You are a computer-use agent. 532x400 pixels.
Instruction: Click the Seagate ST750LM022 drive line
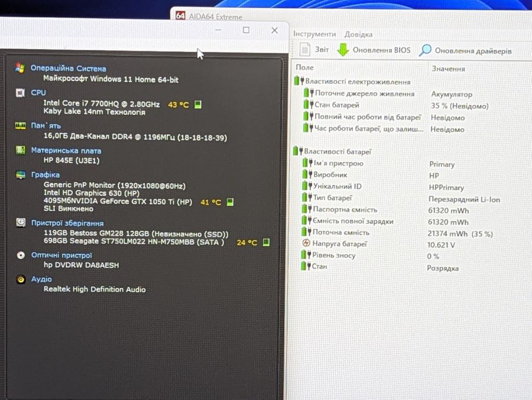[134, 242]
